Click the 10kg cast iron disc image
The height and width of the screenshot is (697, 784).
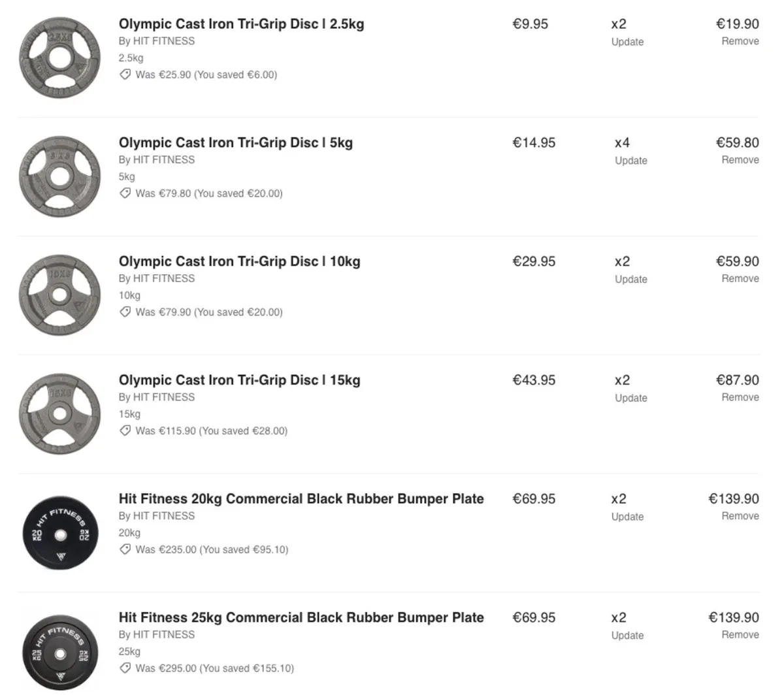click(59, 295)
